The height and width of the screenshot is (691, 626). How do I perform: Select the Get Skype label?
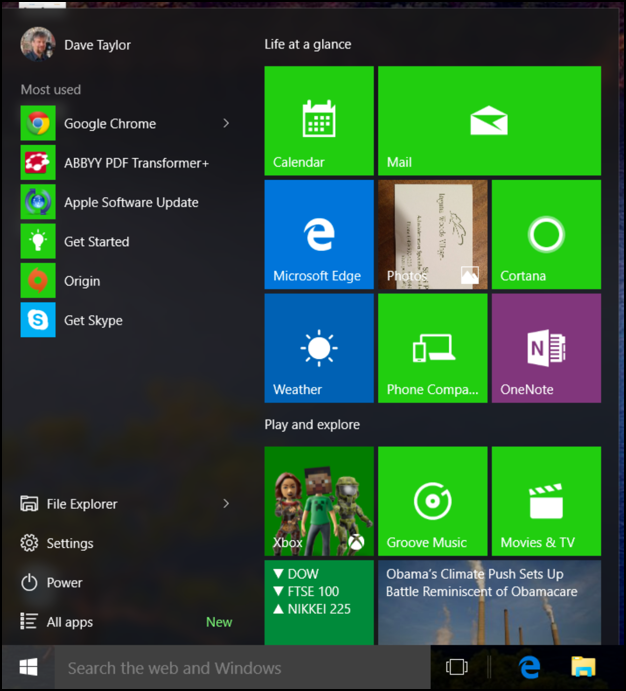pos(93,320)
